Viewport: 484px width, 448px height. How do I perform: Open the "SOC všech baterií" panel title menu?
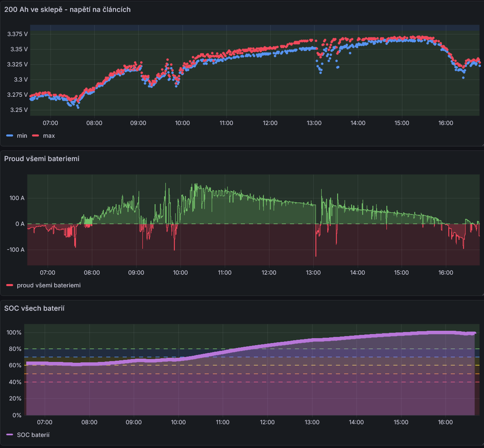coord(34,308)
